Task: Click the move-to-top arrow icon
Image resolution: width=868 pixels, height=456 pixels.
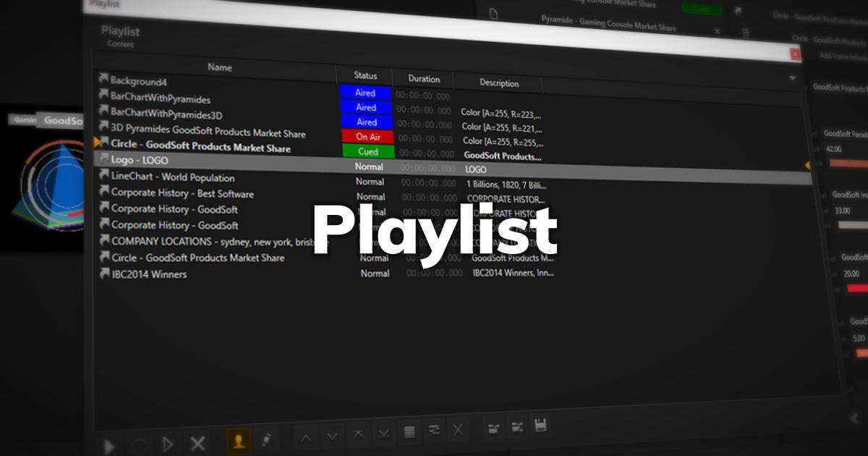Action: (x=358, y=434)
